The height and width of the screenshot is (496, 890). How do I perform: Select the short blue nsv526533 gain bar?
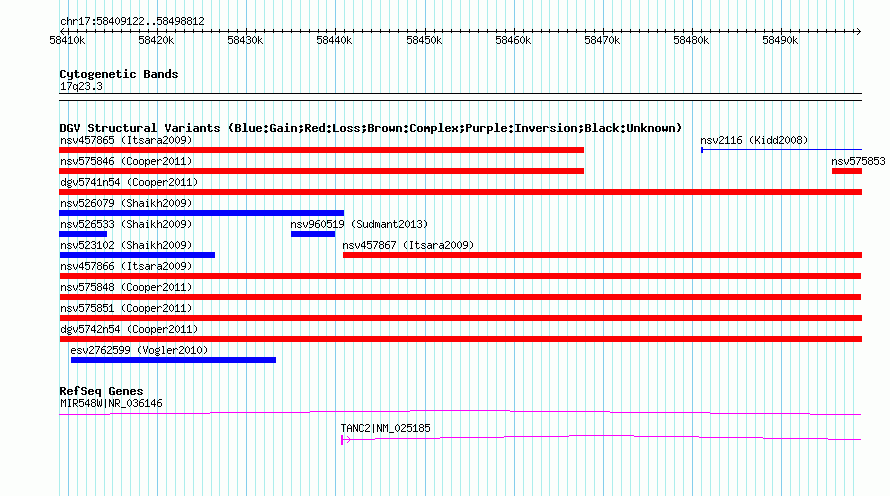(x=83, y=234)
